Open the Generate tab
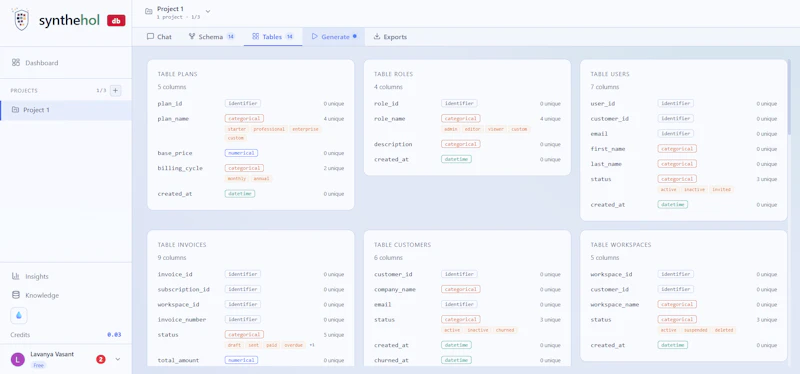This screenshot has height=374, width=800. click(334, 37)
